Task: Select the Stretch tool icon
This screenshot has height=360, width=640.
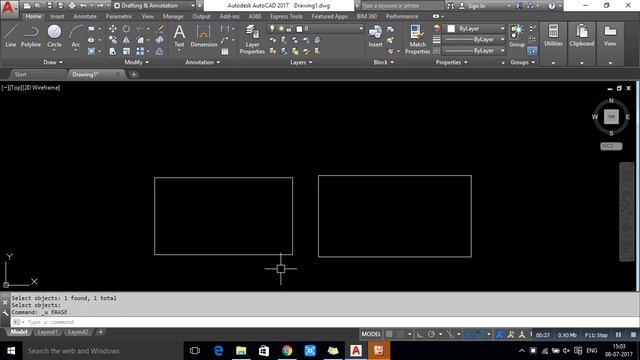Action: click(x=113, y=51)
